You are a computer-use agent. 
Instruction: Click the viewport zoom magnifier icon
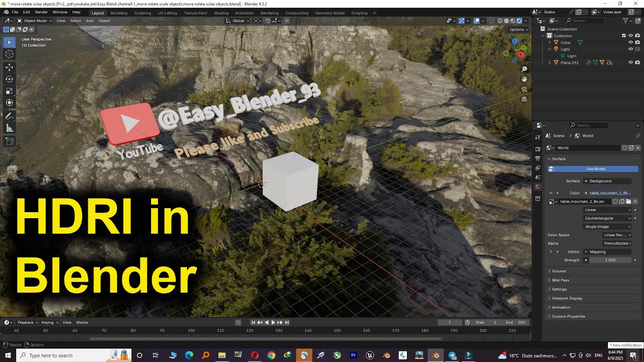pyautogui.click(x=524, y=69)
